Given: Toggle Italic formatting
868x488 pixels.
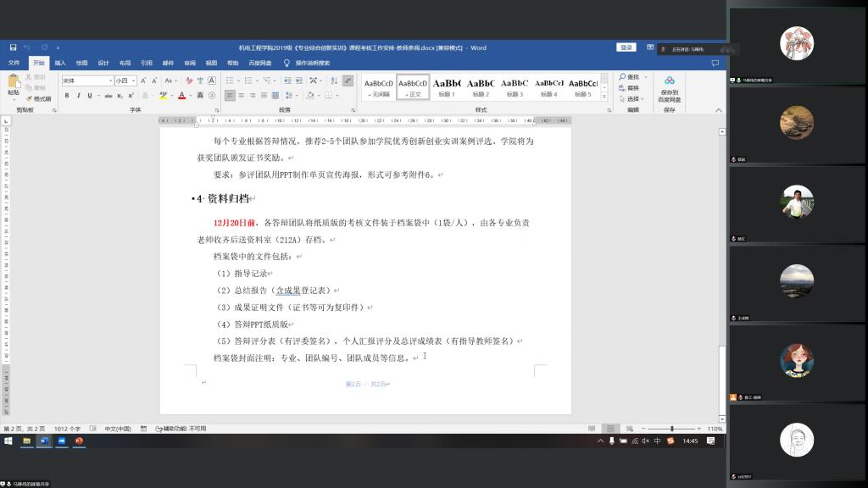Looking at the screenshot, I should pos(79,96).
